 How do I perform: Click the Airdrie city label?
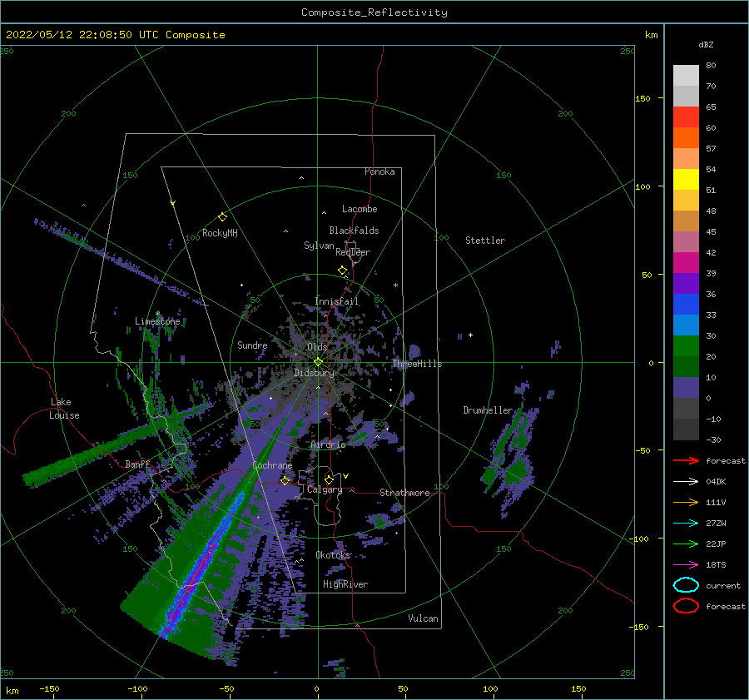pos(328,444)
